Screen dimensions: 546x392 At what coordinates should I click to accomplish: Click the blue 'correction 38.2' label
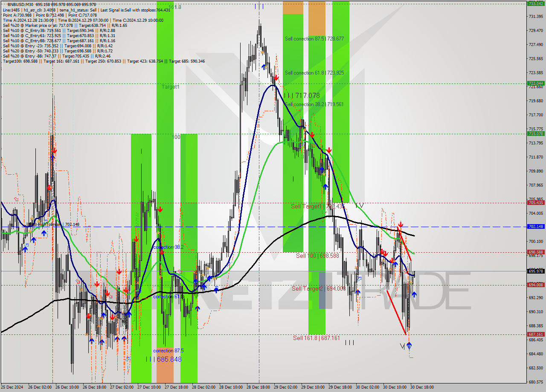(x=168, y=247)
